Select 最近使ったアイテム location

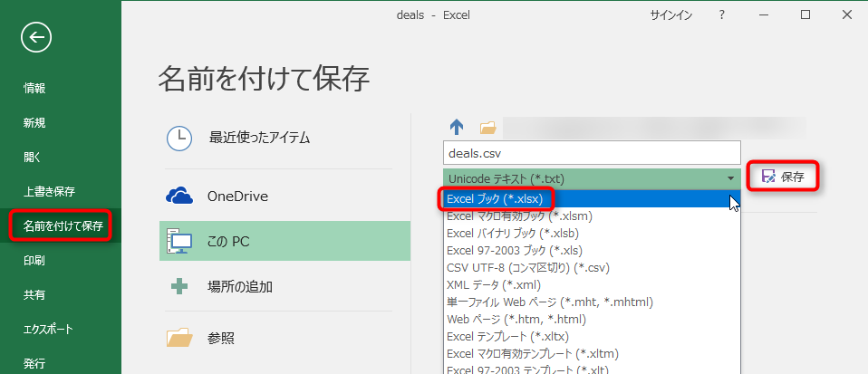point(259,138)
